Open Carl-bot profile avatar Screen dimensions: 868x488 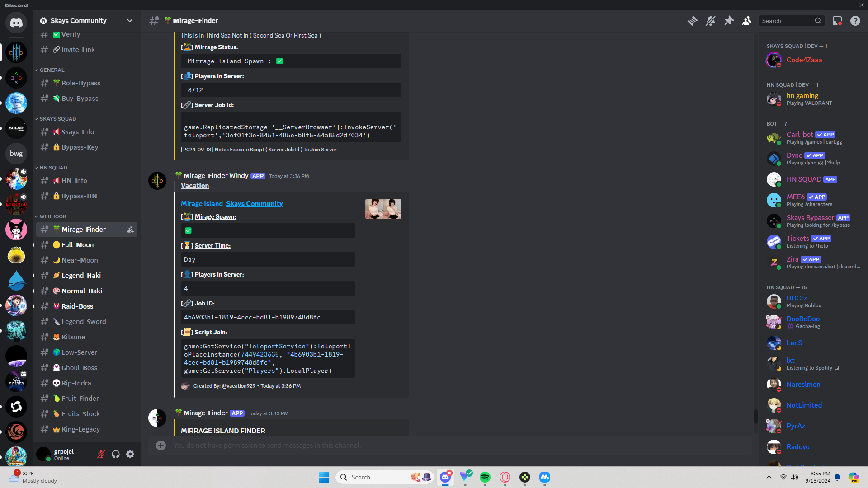pos(774,138)
